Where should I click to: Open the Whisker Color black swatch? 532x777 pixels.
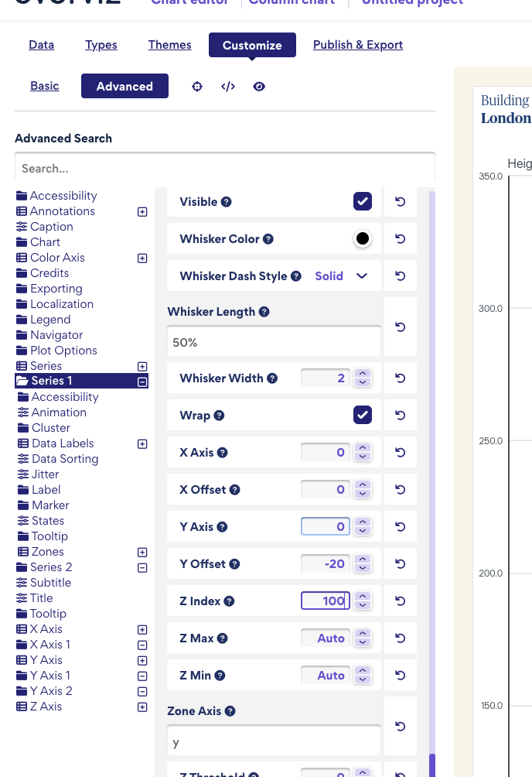pos(363,239)
